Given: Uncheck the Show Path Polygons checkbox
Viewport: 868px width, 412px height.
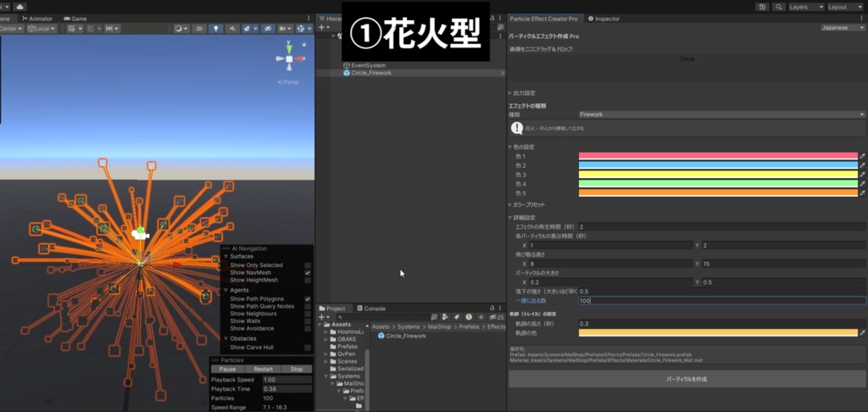Looking at the screenshot, I should [x=308, y=299].
